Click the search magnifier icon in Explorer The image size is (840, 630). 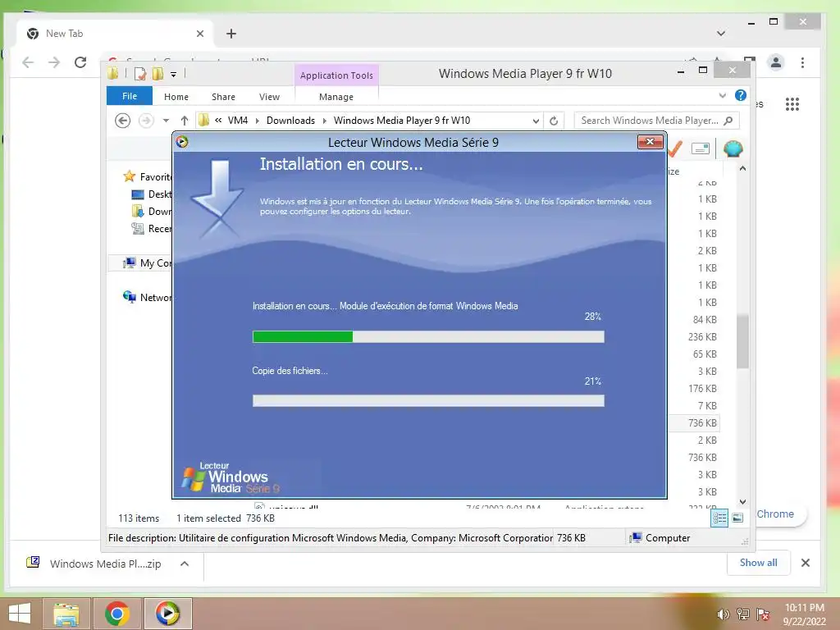pos(728,121)
